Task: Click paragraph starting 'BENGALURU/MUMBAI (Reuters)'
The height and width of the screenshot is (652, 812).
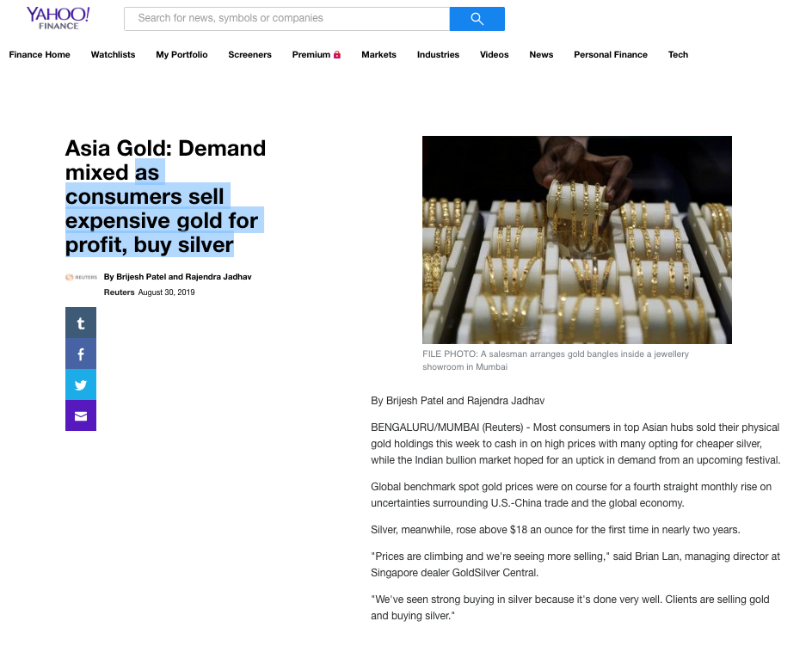Action: tap(575, 443)
